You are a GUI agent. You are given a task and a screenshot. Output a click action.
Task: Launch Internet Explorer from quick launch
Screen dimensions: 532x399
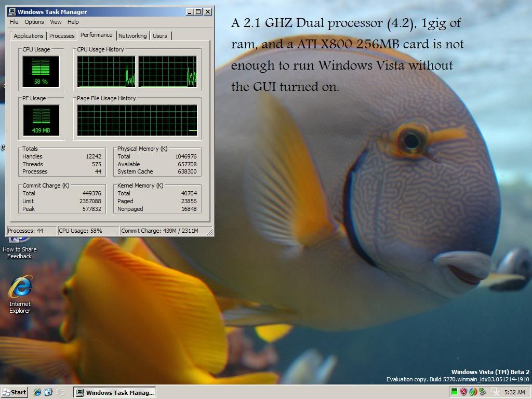tap(37, 392)
